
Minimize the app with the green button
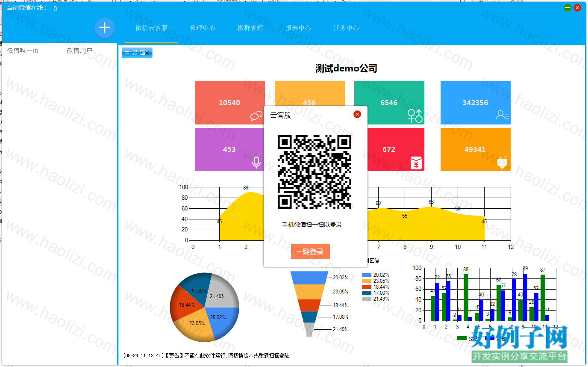coord(567,8)
